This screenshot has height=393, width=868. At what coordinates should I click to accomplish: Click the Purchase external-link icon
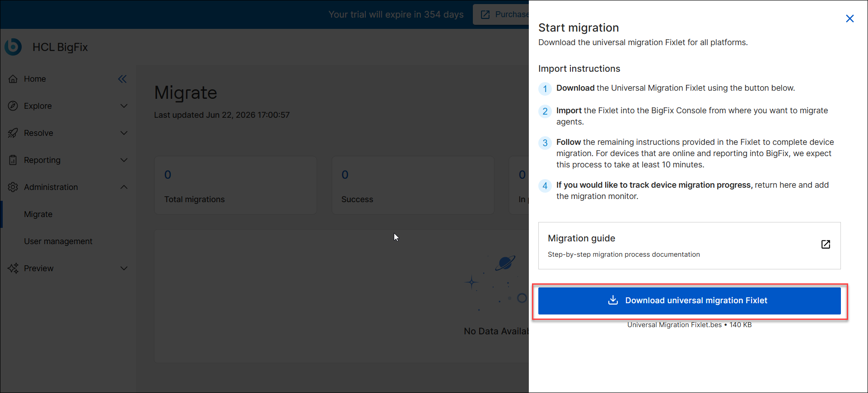coord(485,14)
